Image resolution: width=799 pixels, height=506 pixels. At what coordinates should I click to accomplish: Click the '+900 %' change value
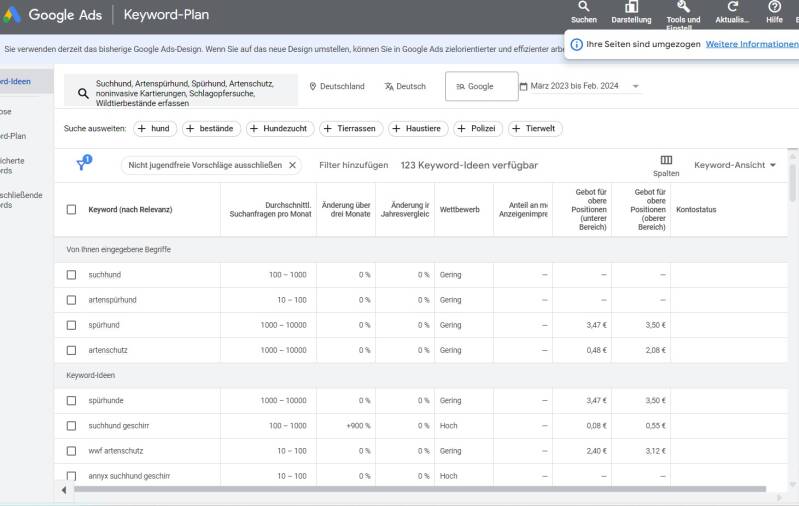[358, 425]
